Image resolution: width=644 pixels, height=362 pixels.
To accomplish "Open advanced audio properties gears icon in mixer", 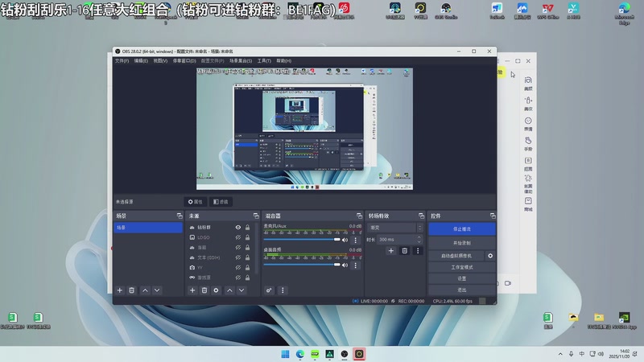I will coord(269,290).
